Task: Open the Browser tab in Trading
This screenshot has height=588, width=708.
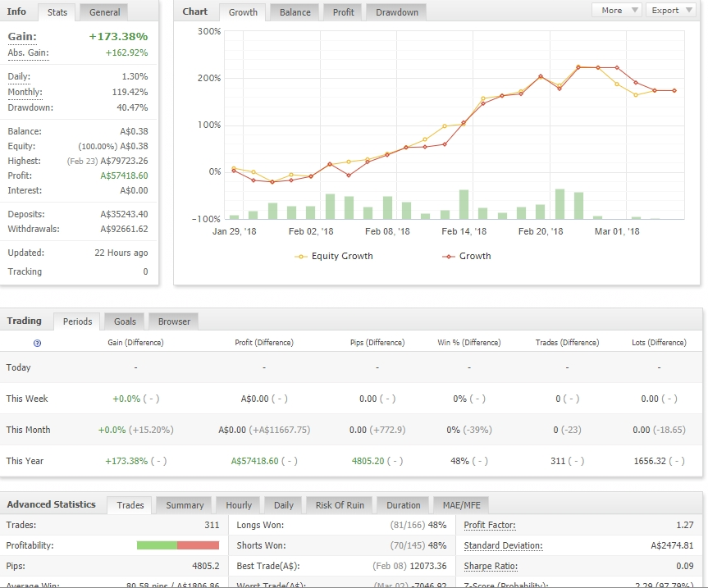Action: 174,321
